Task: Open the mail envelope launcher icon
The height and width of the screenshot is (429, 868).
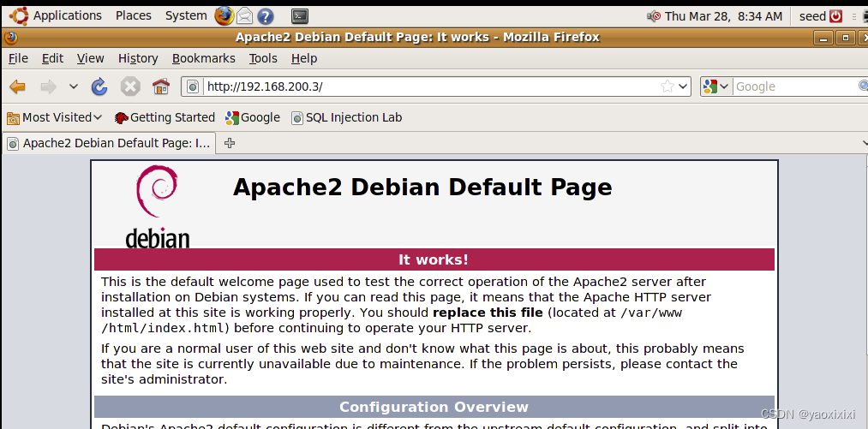Action: [x=245, y=16]
